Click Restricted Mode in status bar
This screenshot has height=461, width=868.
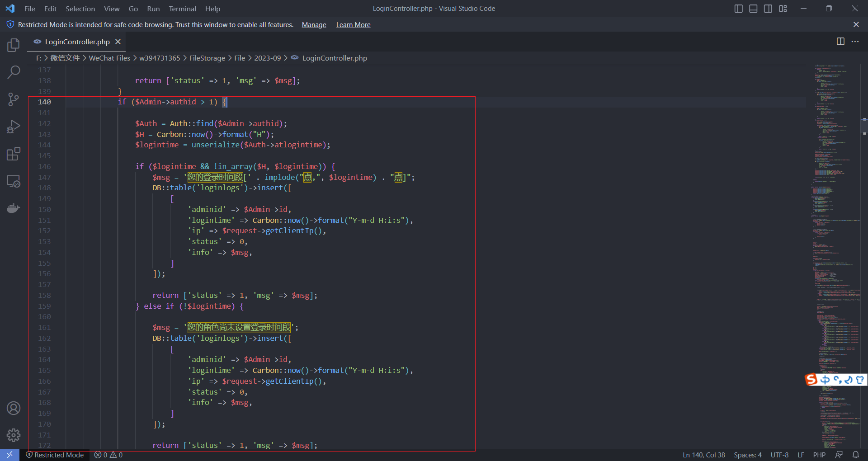coord(55,455)
